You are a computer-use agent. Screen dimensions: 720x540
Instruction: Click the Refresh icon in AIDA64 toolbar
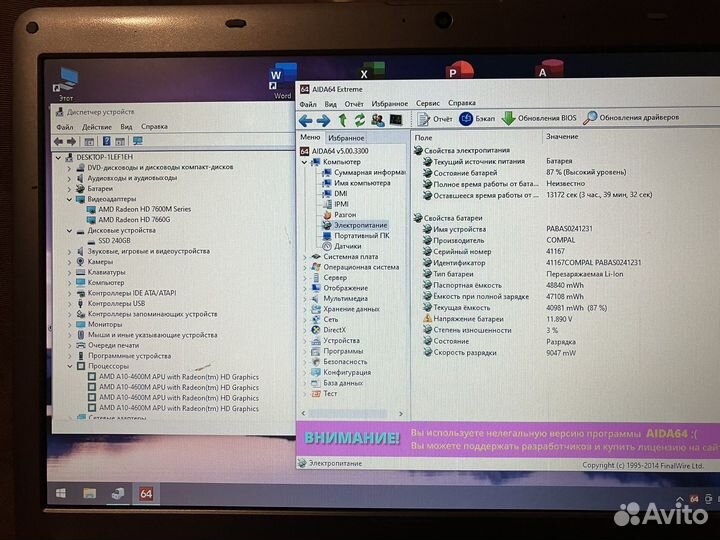pyautogui.click(x=358, y=119)
